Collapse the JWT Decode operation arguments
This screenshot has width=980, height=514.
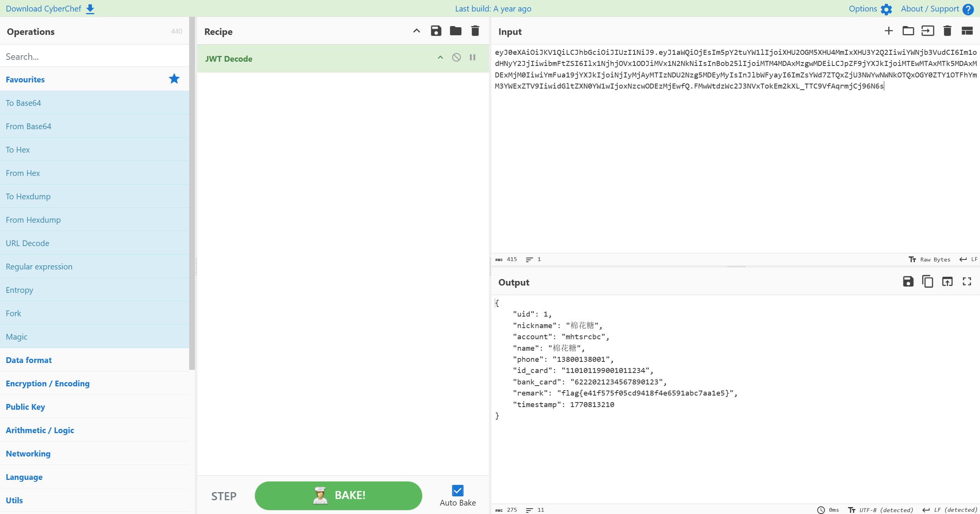coord(440,57)
